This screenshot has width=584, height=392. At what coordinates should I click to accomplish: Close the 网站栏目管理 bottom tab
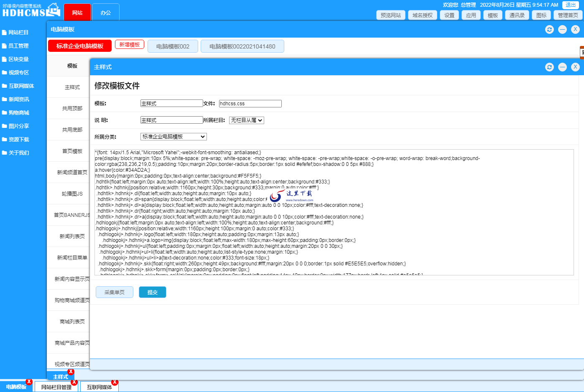click(x=74, y=382)
